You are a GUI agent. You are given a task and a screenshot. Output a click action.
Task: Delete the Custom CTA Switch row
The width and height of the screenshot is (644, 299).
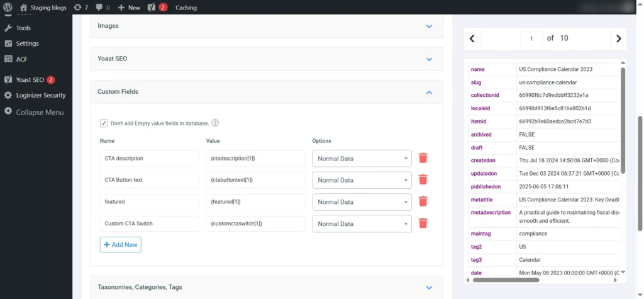(423, 223)
